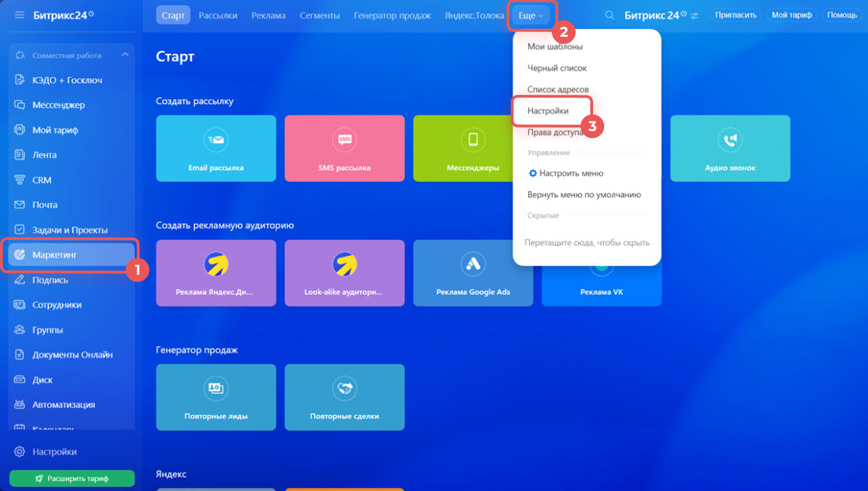Select Мой тариф in the left sidebar
This screenshot has width=868, height=491.
point(71,130)
